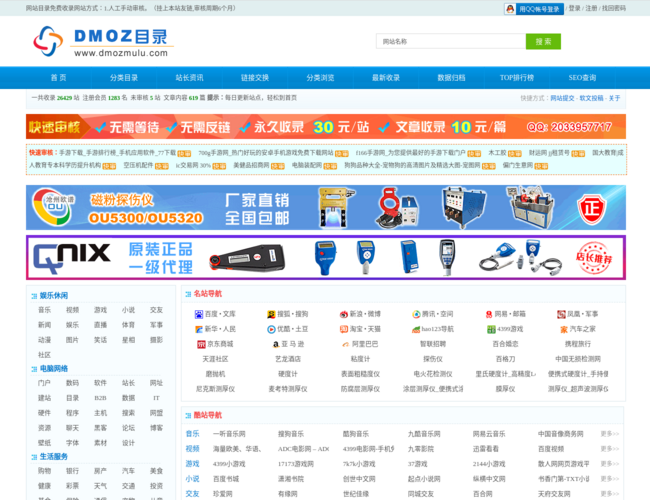Click the QQ penguin login icon

click(510, 9)
